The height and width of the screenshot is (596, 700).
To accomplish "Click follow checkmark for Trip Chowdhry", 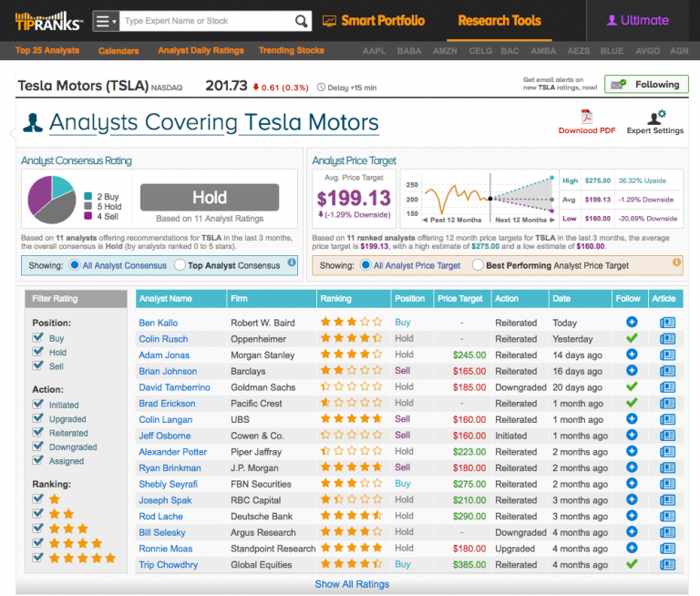I will click(632, 564).
